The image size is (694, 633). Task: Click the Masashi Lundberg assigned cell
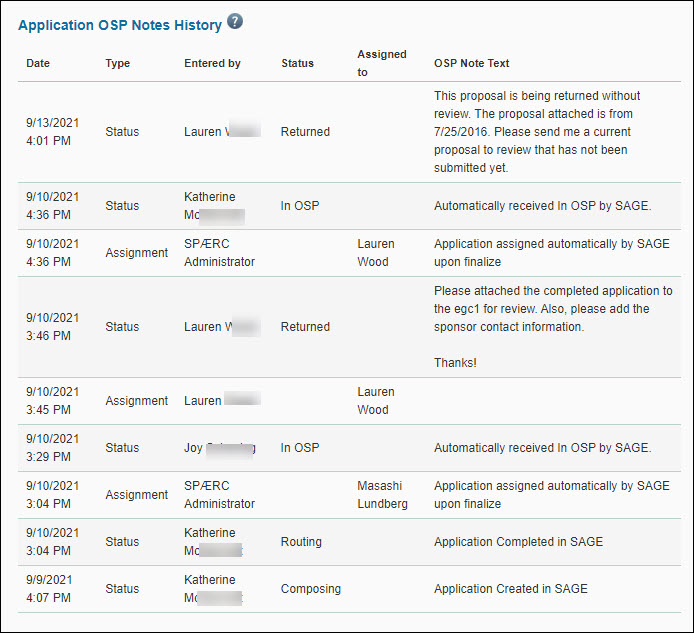pos(382,495)
